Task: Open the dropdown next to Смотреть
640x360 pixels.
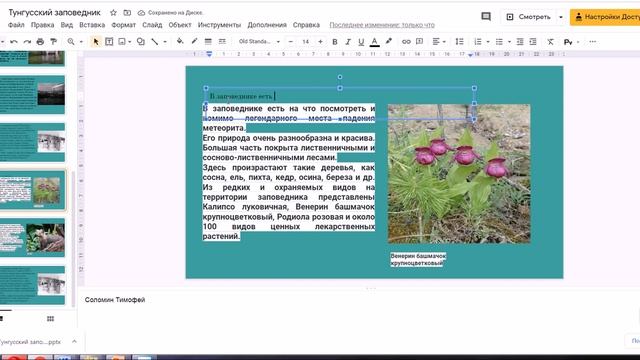Action: [561, 17]
